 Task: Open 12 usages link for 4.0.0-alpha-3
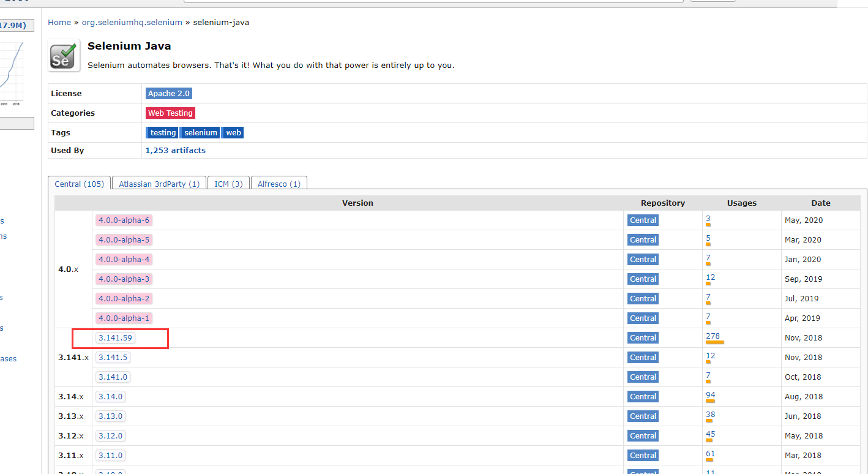click(x=710, y=277)
